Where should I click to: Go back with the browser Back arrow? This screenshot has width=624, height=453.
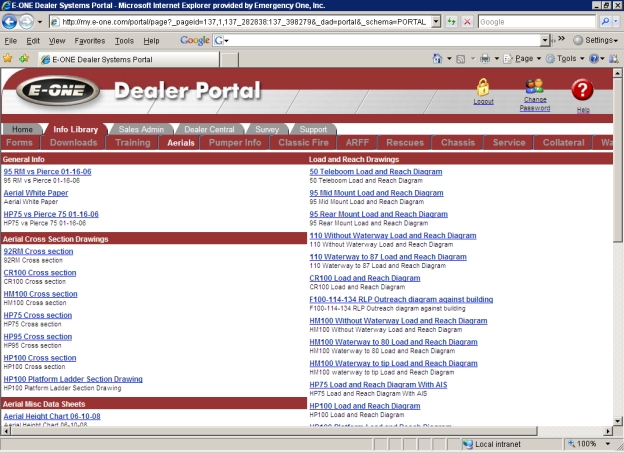coord(9,21)
